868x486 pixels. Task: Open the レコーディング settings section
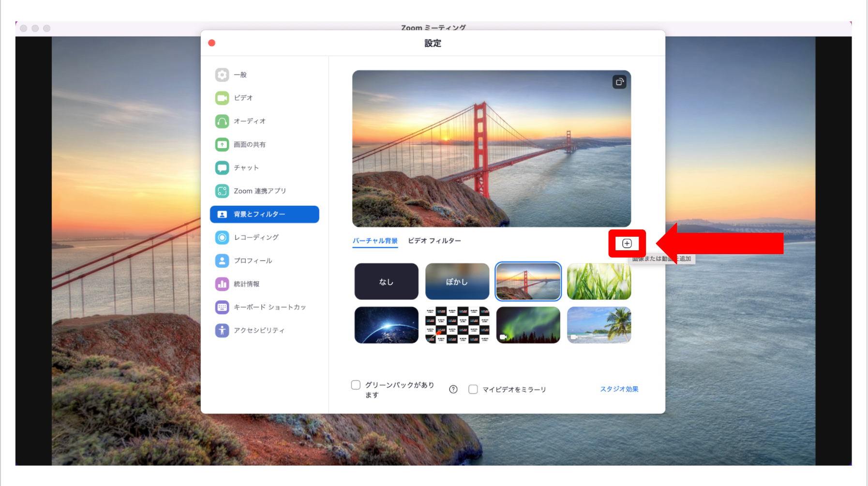(x=265, y=238)
